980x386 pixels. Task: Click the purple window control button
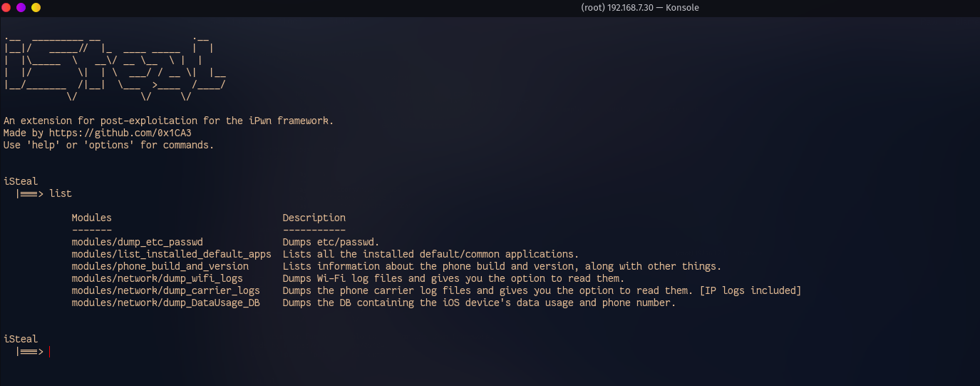[21, 7]
